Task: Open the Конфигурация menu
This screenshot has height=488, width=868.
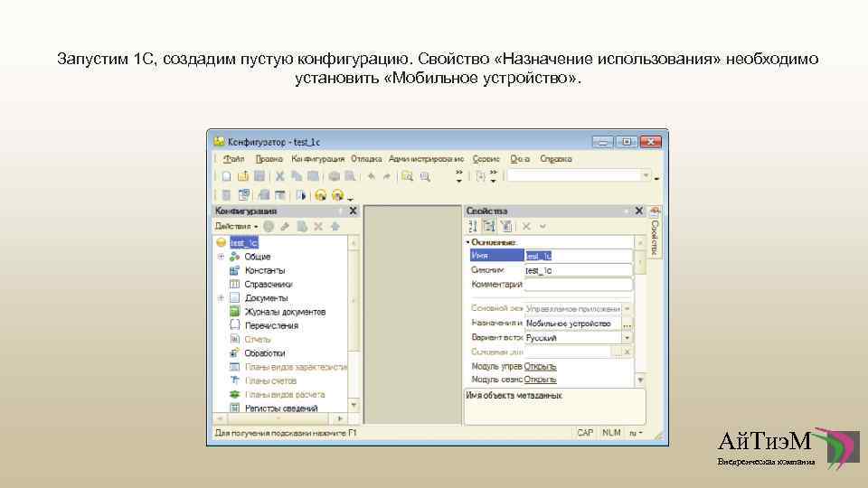Action: pos(317,159)
